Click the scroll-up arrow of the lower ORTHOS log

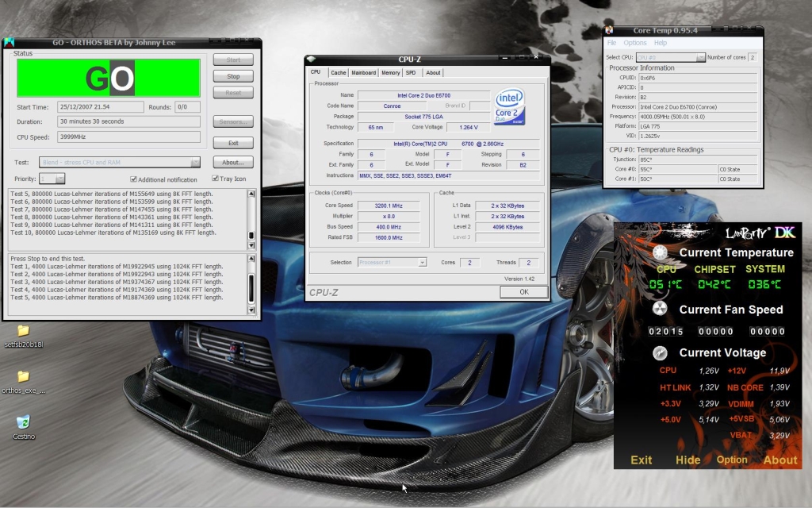click(251, 258)
